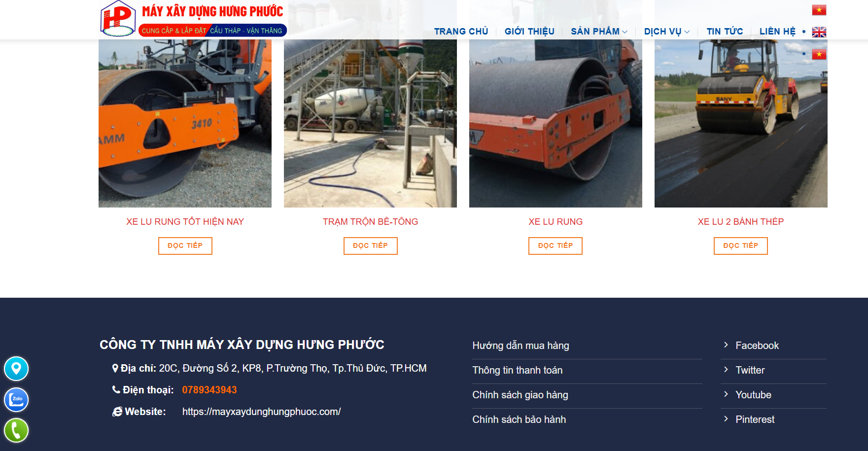Open TIN TỨC in navigation
Image resolution: width=868 pixels, height=451 pixels.
click(x=725, y=32)
